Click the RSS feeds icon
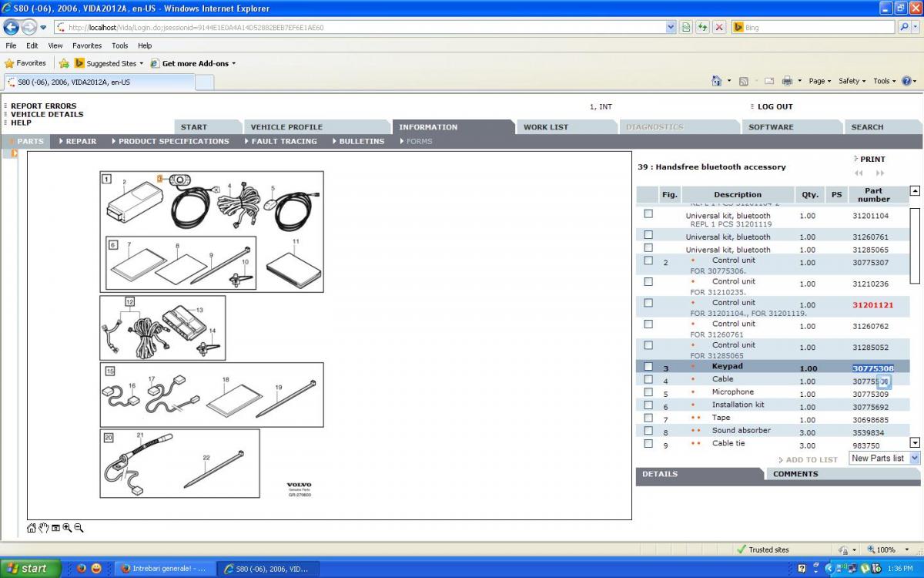Screen dimensions: 924x578 tap(744, 81)
